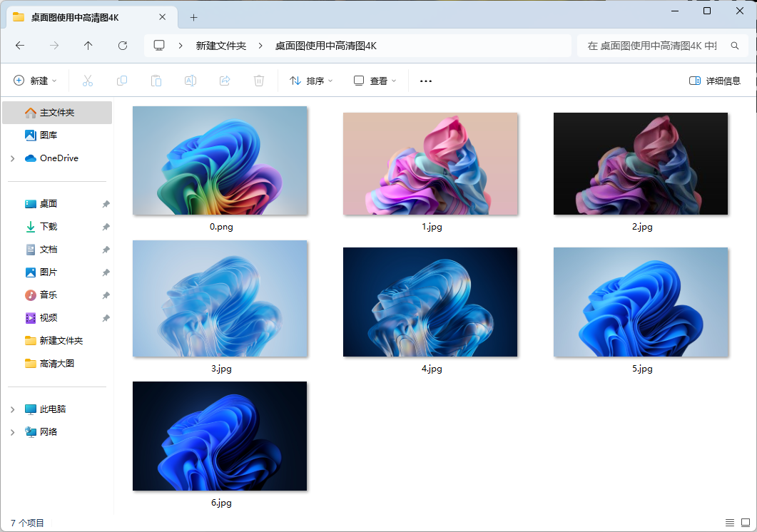Navigate to 新建文件夹 in address breadcrumb
The width and height of the screenshot is (757, 532).
tap(221, 46)
